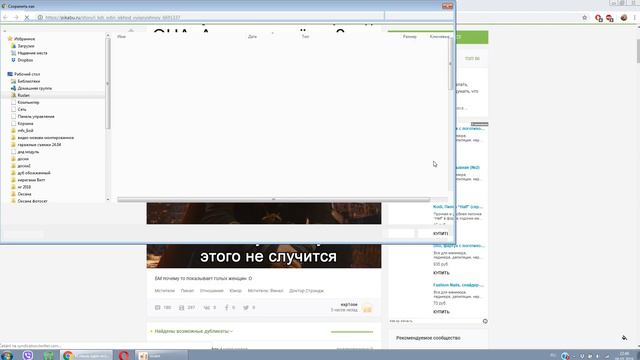Click the browser back arrow

click(5, 18)
